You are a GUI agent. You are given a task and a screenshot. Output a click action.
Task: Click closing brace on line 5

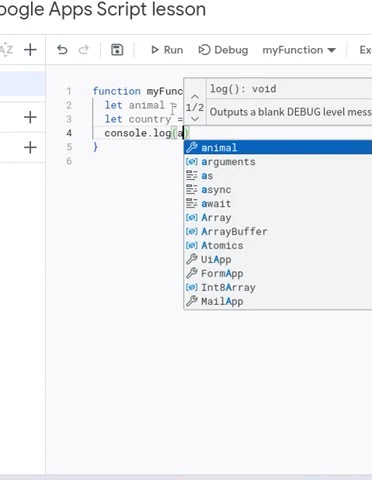pyautogui.click(x=96, y=147)
